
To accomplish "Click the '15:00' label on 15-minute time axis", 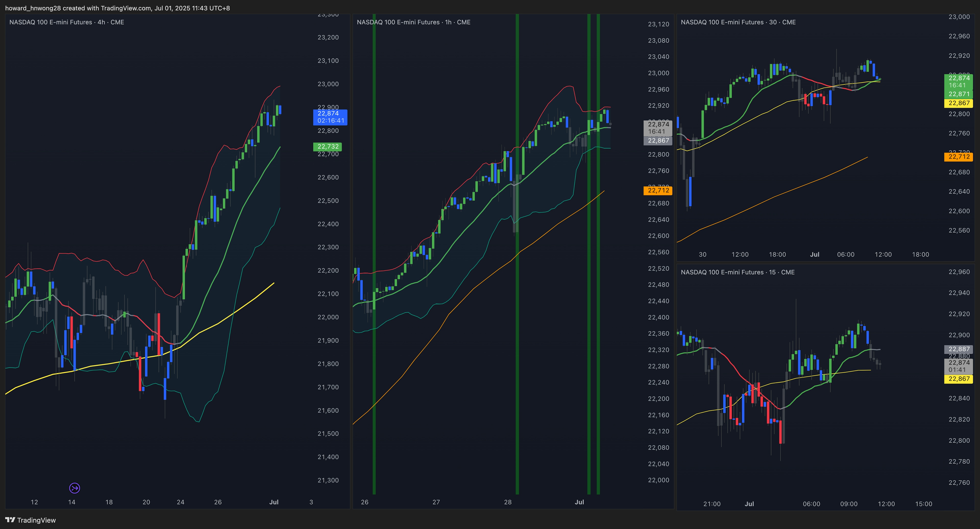I will point(924,504).
